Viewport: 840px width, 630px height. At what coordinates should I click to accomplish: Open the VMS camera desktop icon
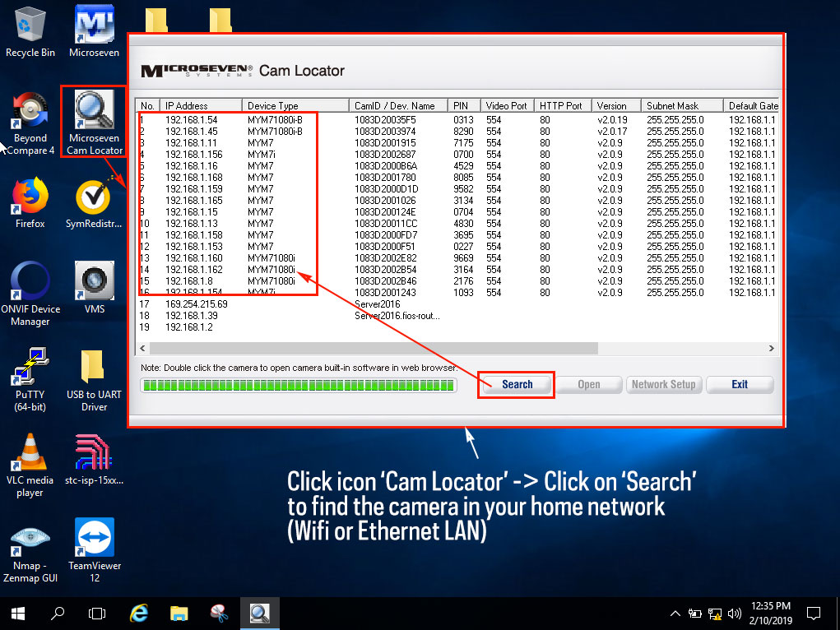pyautogui.click(x=95, y=288)
